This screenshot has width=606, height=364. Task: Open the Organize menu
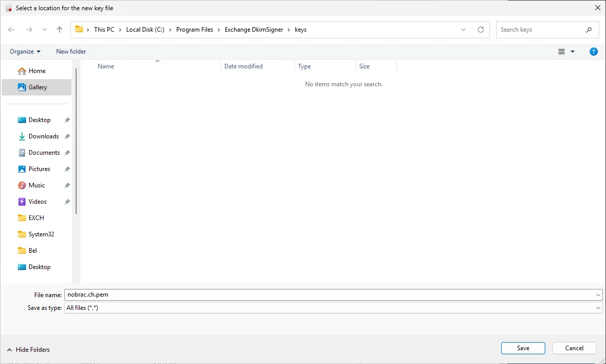point(25,52)
